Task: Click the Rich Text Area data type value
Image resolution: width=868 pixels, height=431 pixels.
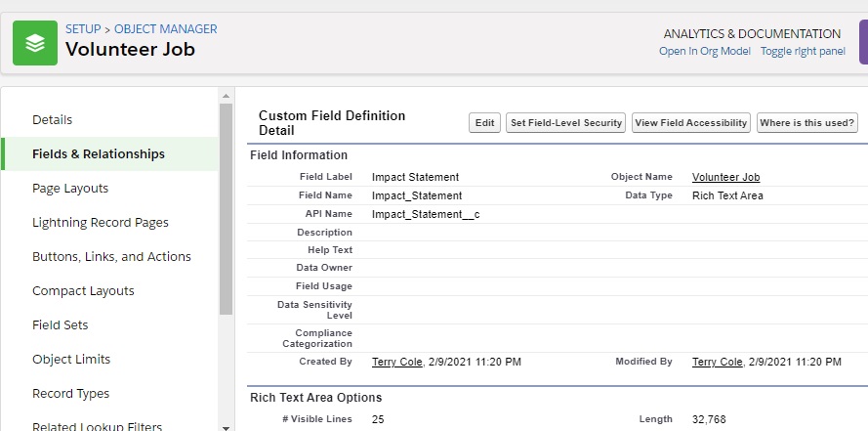Action: point(727,195)
